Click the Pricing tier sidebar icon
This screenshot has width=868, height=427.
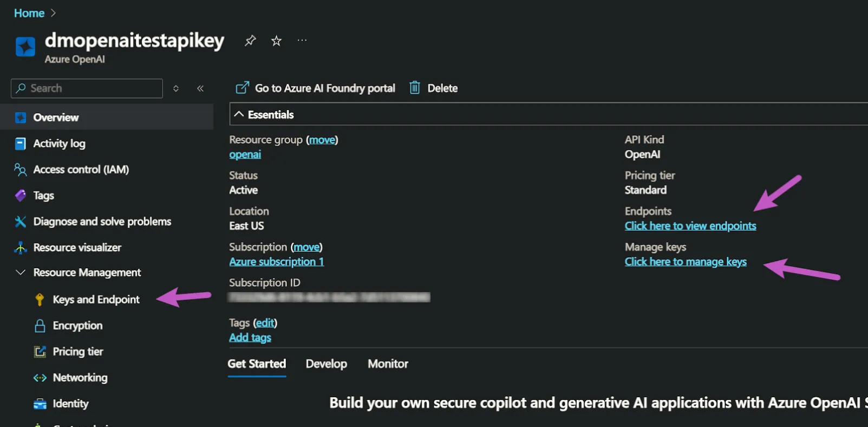point(40,352)
